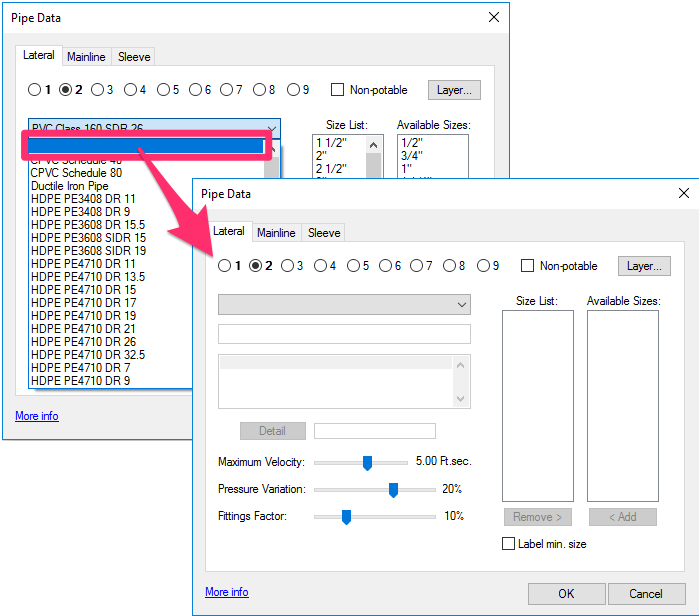
Task: Click the scroll-down arrow of description box
Action: point(461,398)
